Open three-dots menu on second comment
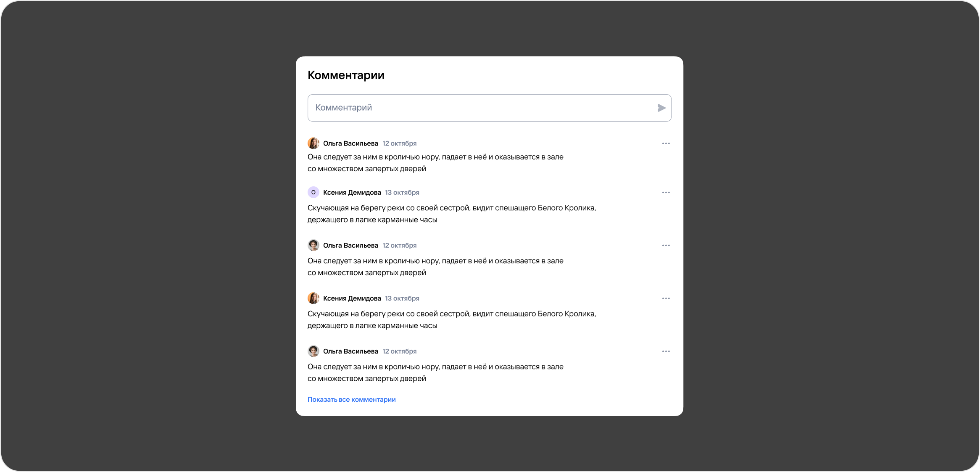The height and width of the screenshot is (472, 980). 666,193
